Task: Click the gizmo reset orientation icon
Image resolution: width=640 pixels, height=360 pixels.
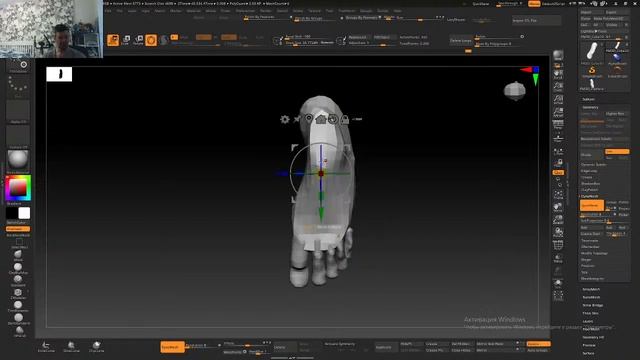Action: tap(333, 119)
